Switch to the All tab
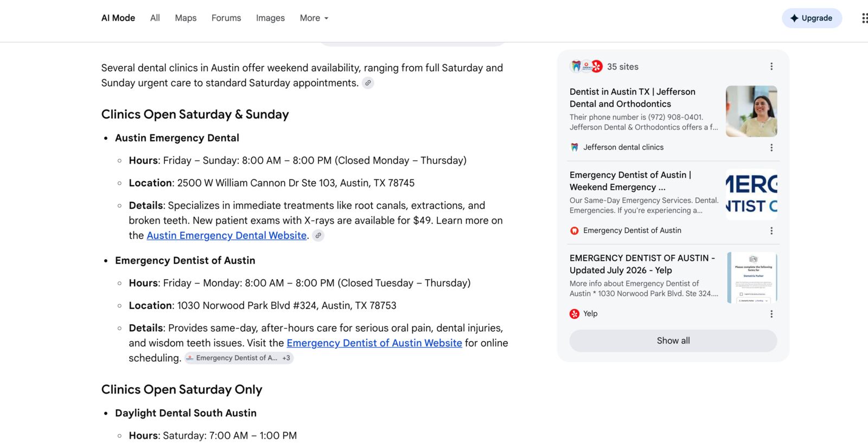This screenshot has width=868, height=444. (x=155, y=18)
